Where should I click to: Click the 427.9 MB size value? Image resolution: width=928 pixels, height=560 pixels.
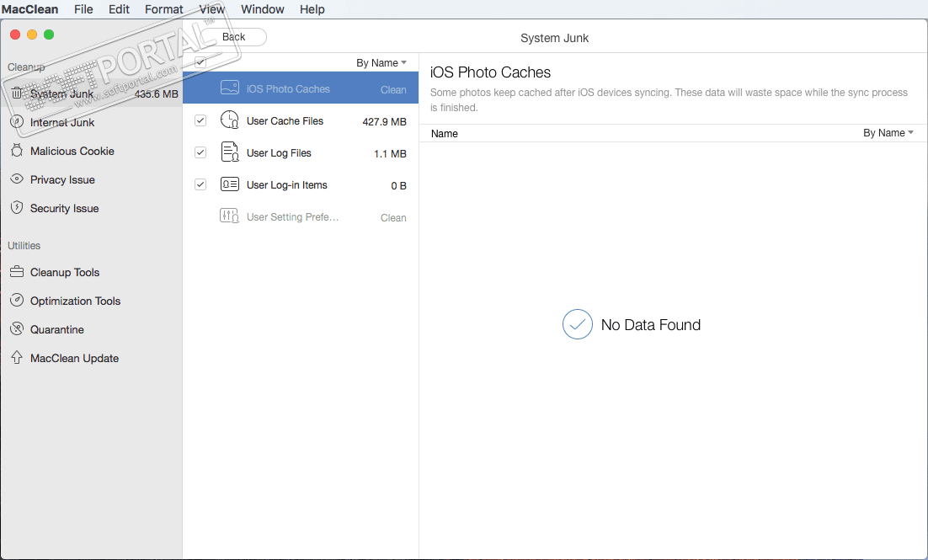point(384,121)
